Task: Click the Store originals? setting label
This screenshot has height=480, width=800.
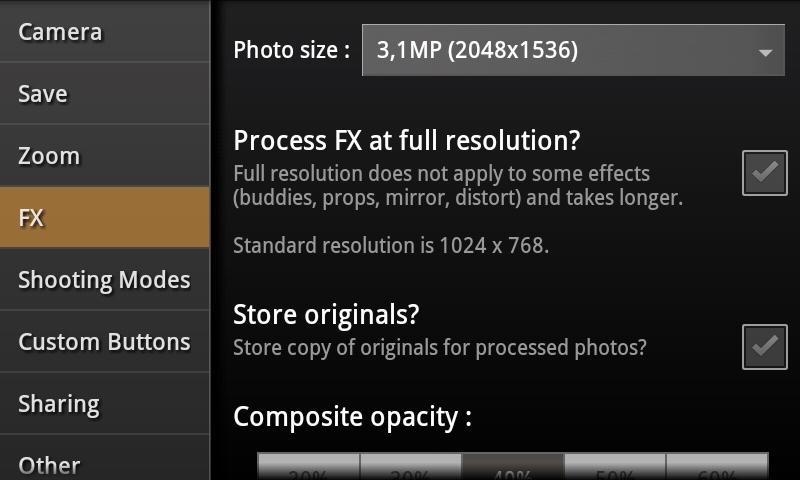Action: tap(326, 314)
